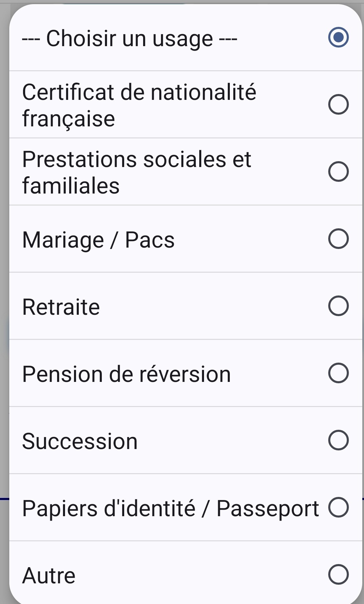This screenshot has width=364, height=604.
Task: Select the 'Choisir un usage' radio button
Action: [x=338, y=37]
